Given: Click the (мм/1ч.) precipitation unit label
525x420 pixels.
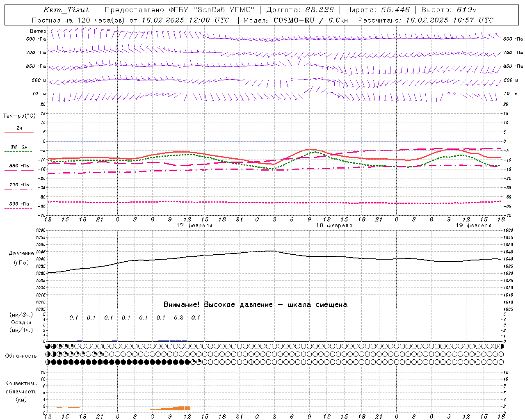Looking at the screenshot, I should [21, 330].
